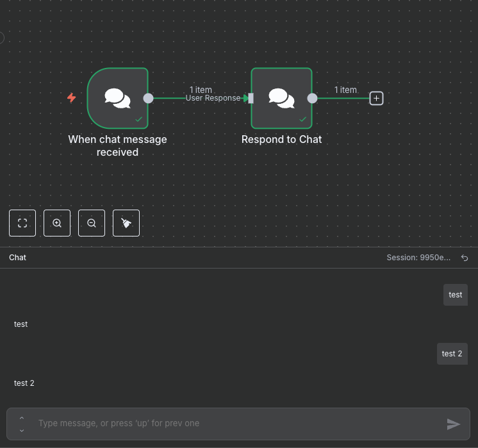Screen dimensions: 478x448
Task: Add a node with the plus button
Action: click(376, 98)
